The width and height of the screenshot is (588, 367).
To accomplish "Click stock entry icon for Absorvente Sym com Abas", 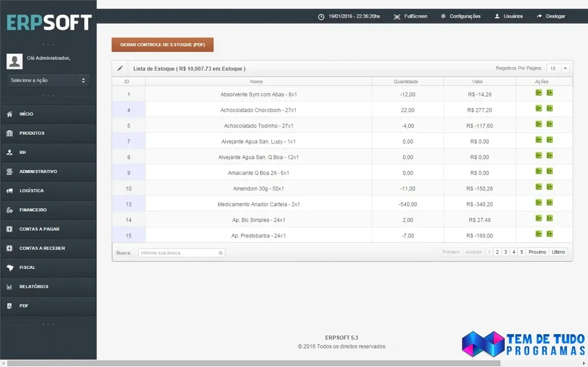I will pyautogui.click(x=539, y=93).
